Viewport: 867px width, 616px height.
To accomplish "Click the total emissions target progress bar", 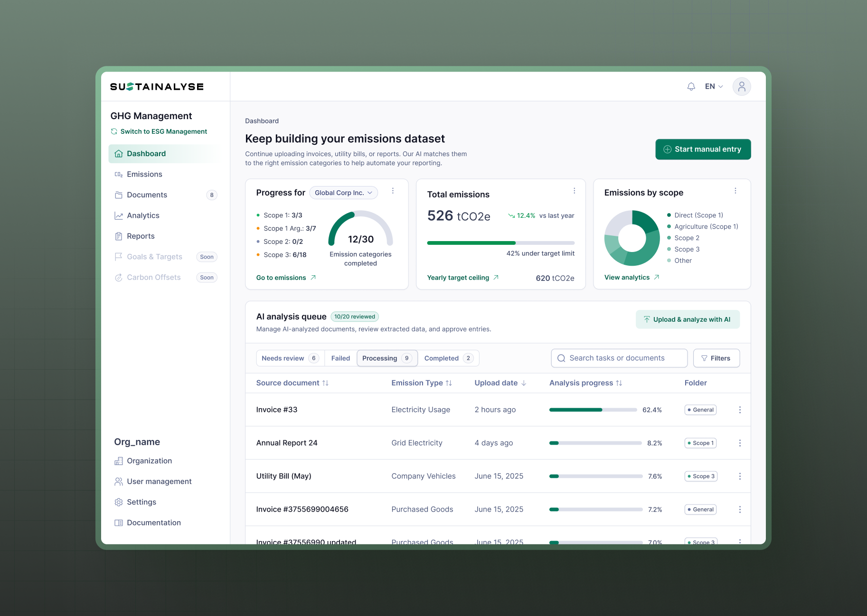I will click(500, 243).
